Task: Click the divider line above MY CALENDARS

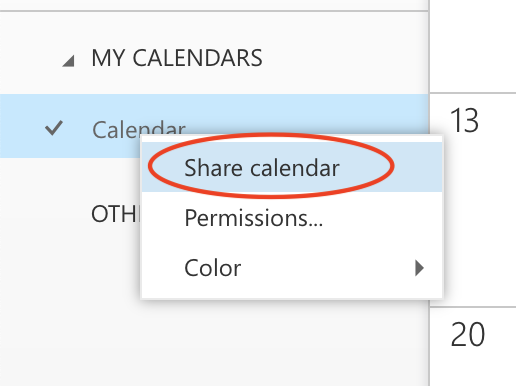Action: [214, 11]
